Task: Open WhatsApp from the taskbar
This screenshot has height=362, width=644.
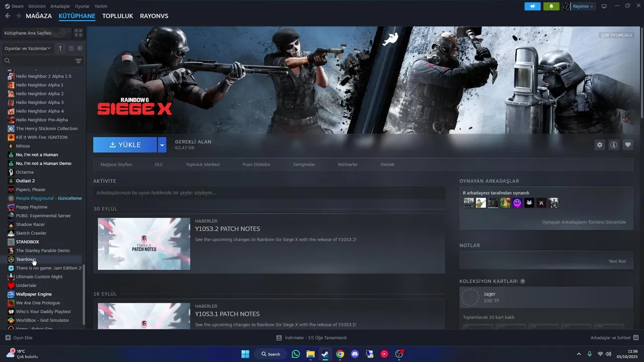Action: [295, 354]
